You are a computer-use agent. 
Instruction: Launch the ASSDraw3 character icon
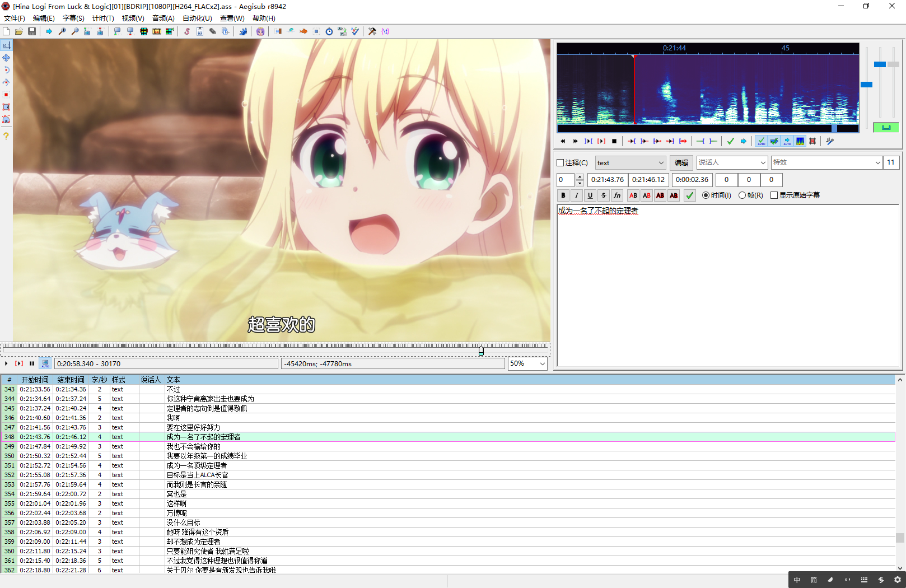[x=260, y=31]
